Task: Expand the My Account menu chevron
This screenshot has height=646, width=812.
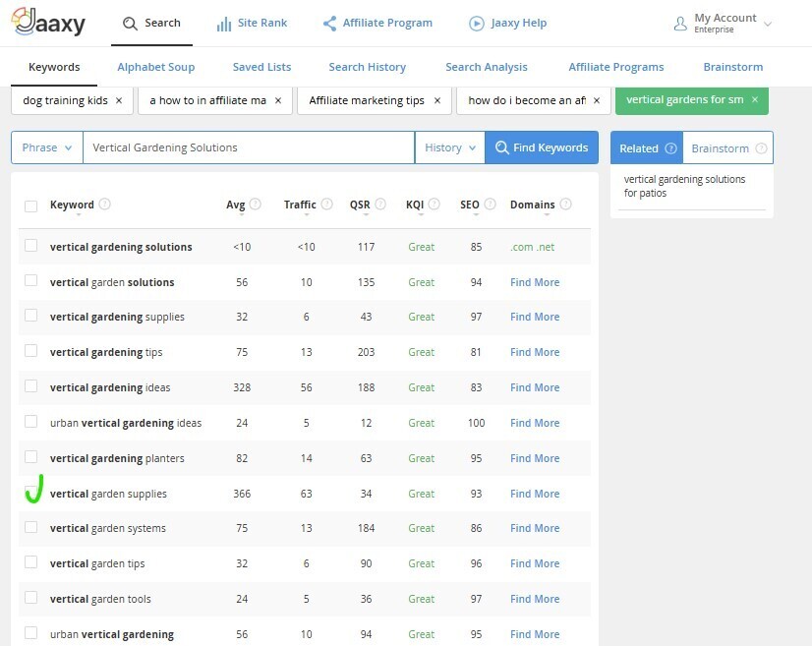Action: [x=768, y=24]
